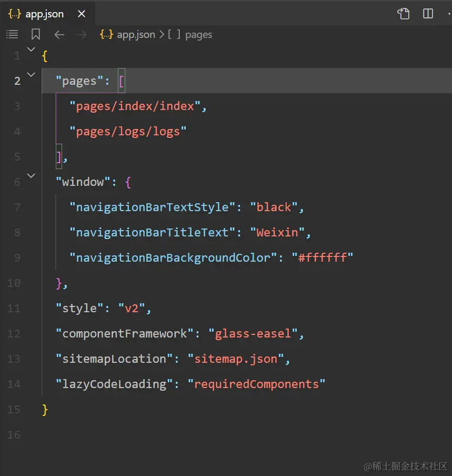
Task: Click the "navigationBarBackgroundColor" key
Action: point(173,258)
